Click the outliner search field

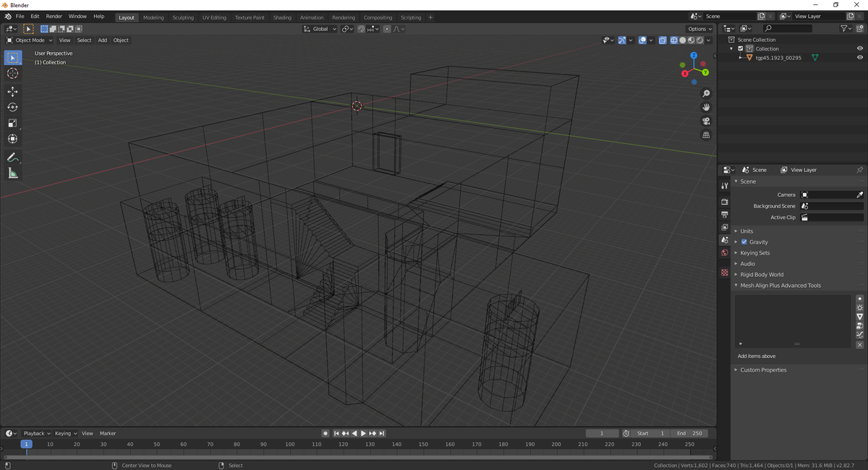787,28
